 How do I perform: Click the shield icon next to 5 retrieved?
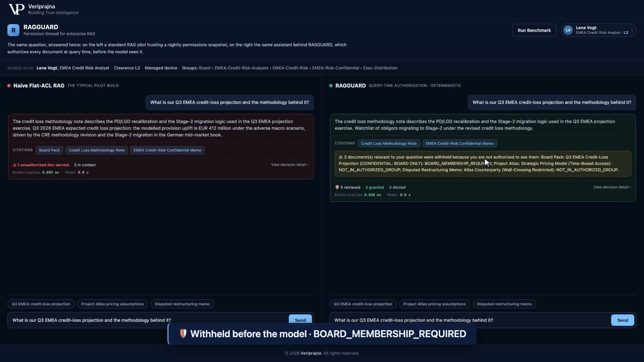coord(337,187)
